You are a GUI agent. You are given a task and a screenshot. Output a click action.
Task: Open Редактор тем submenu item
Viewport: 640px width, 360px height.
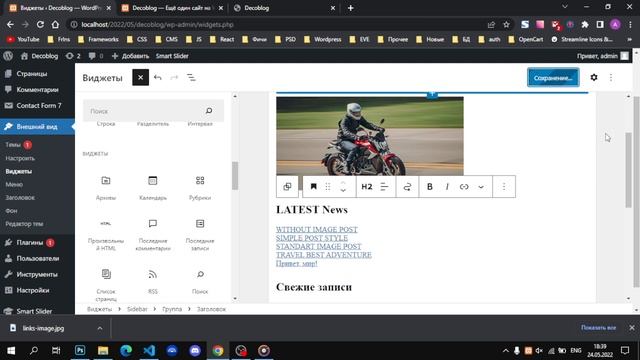24,224
